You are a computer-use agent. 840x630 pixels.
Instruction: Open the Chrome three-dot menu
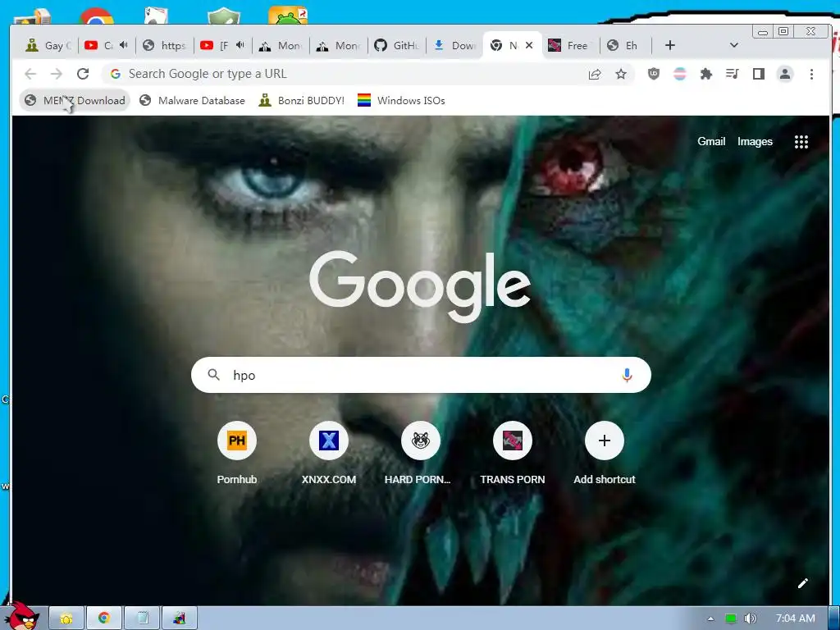811,74
